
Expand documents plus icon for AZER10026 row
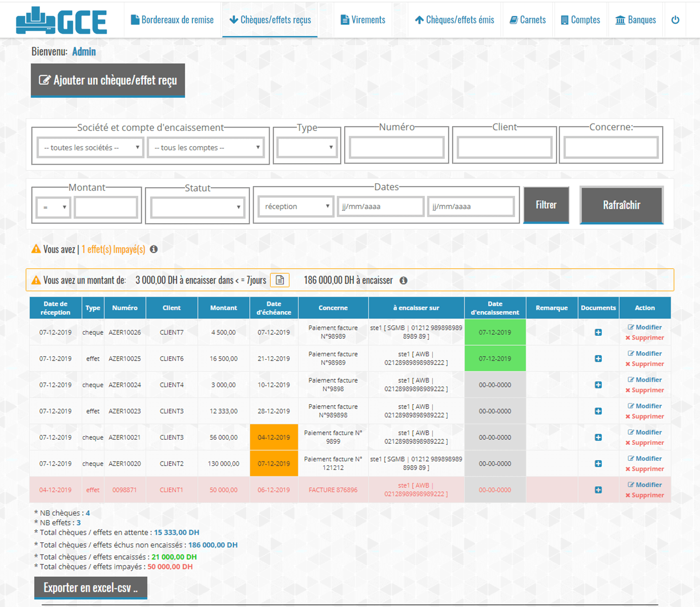click(x=598, y=333)
